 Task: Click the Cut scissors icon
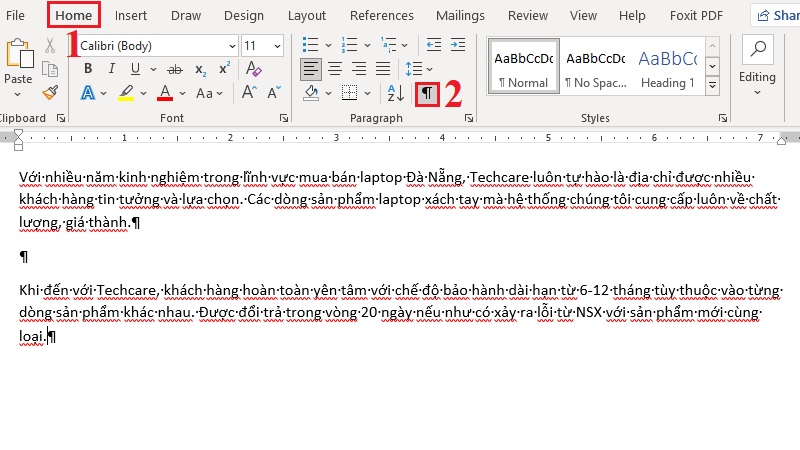tap(49, 45)
